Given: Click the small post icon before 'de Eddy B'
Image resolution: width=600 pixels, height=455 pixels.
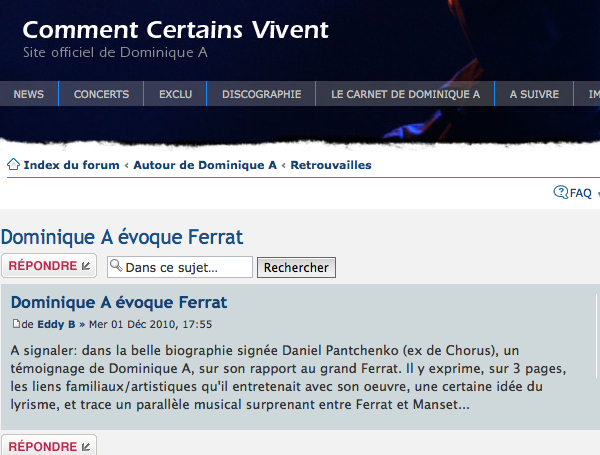Looking at the screenshot, I should tap(16, 324).
